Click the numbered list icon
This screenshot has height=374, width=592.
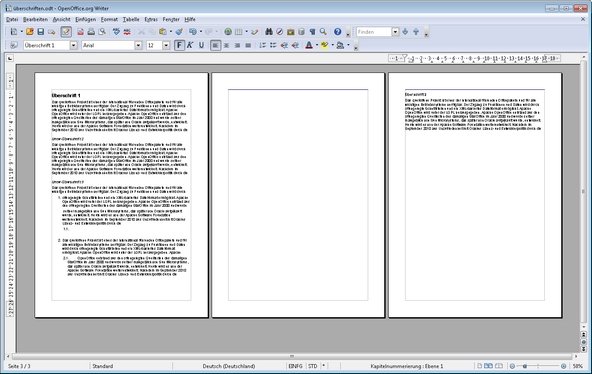pos(262,45)
